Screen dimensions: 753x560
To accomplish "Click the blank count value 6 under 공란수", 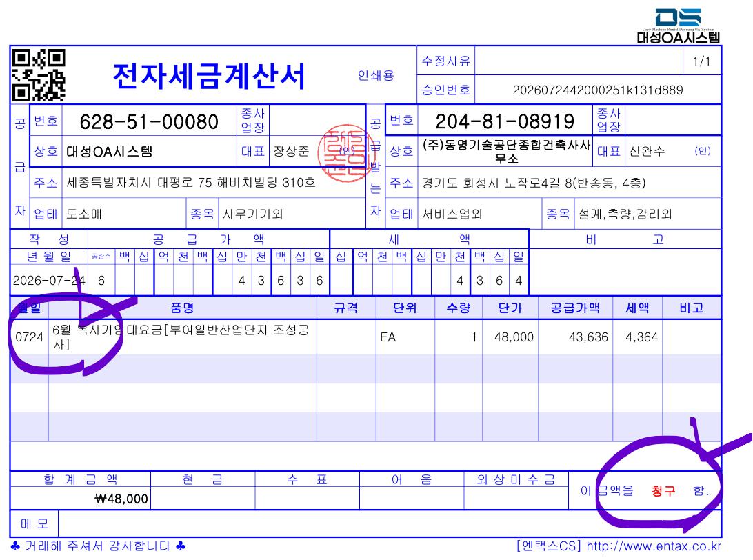I will [x=101, y=281].
